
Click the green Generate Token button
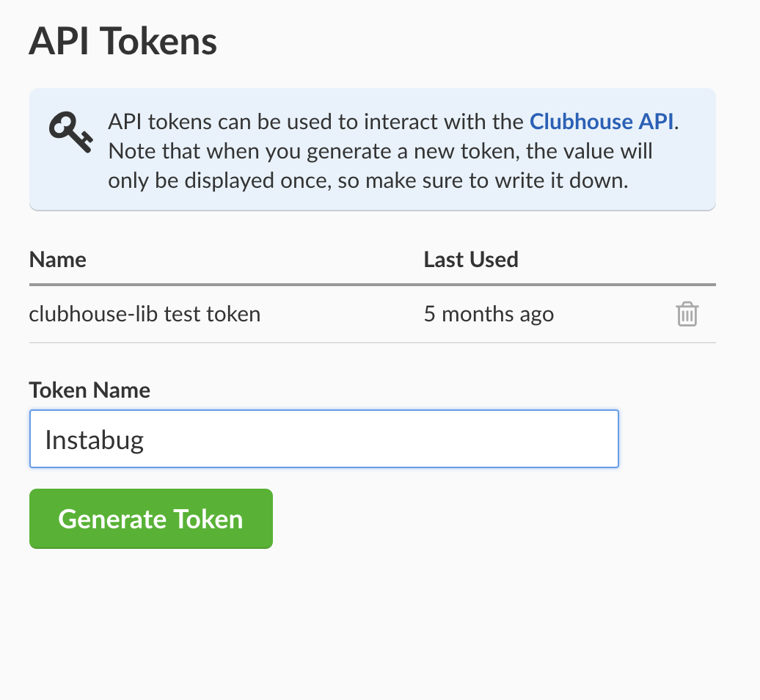(150, 519)
